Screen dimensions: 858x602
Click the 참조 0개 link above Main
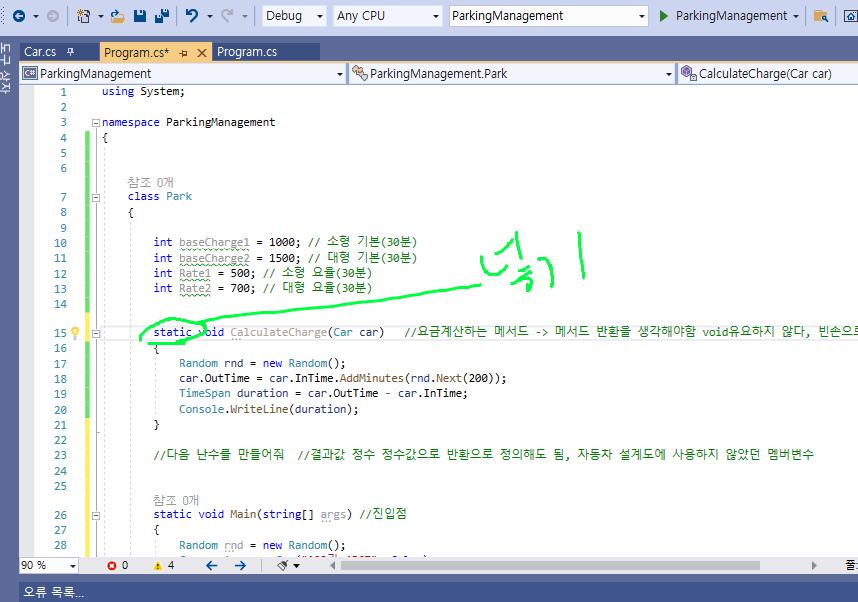[x=176, y=500]
